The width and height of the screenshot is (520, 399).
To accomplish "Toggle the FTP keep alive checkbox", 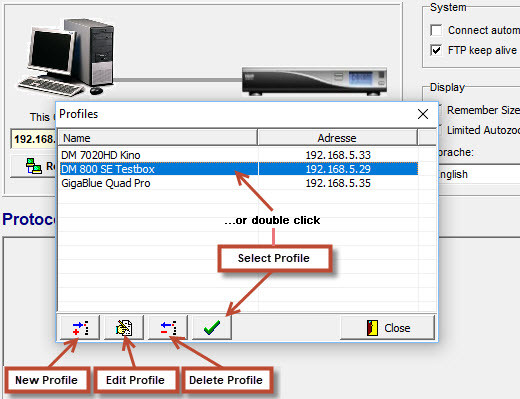I will (436, 50).
